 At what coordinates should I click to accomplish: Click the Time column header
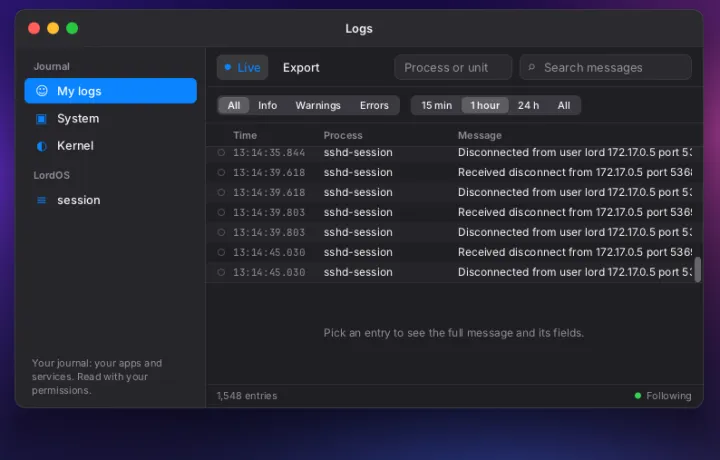(x=245, y=135)
